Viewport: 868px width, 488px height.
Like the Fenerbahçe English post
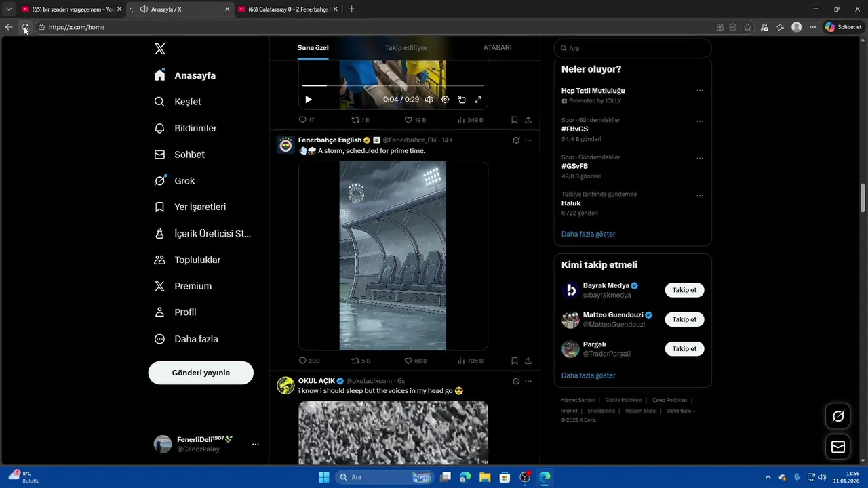coord(416,361)
